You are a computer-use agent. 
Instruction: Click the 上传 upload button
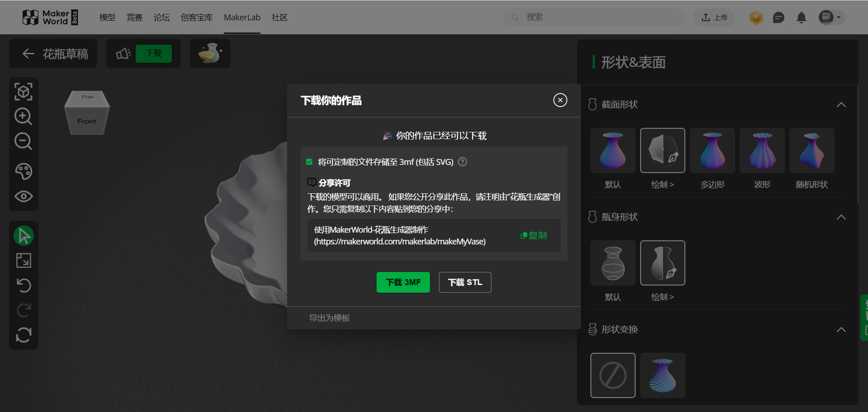click(714, 17)
